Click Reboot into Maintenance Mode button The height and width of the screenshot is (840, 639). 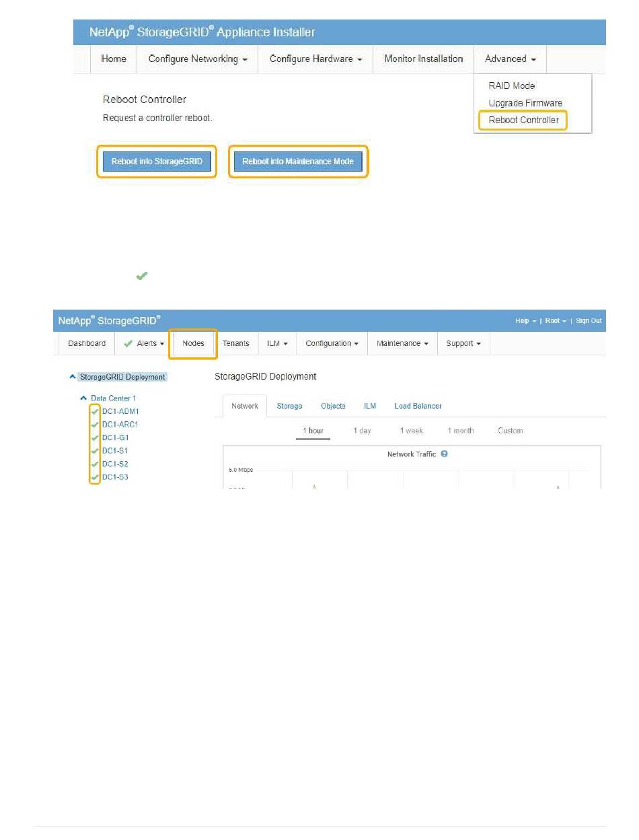point(298,162)
